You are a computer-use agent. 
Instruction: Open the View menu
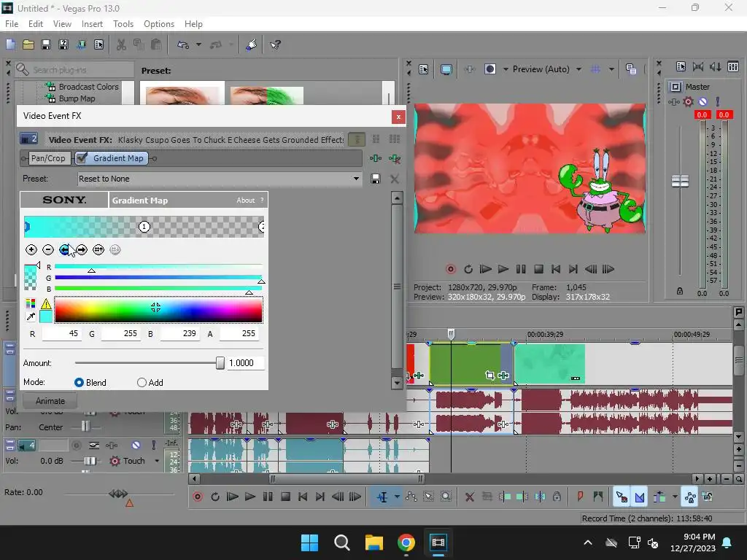click(x=62, y=24)
